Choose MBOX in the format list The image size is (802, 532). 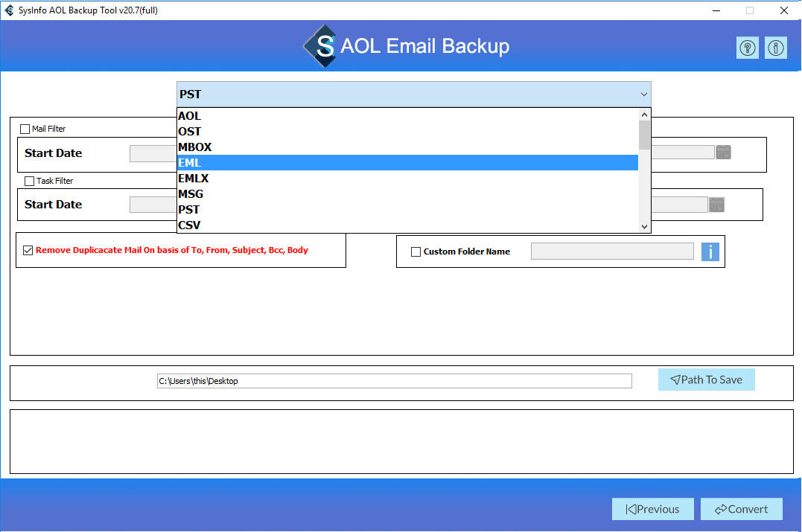[407, 147]
